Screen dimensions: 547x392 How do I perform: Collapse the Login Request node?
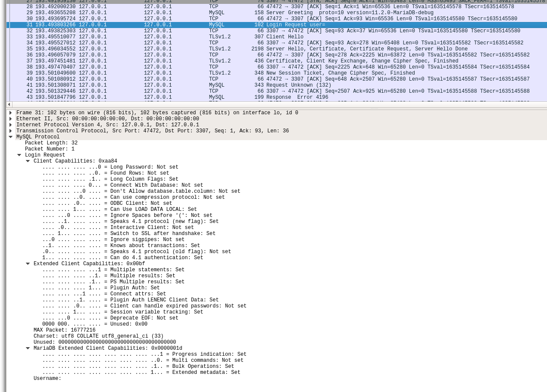[19, 155]
